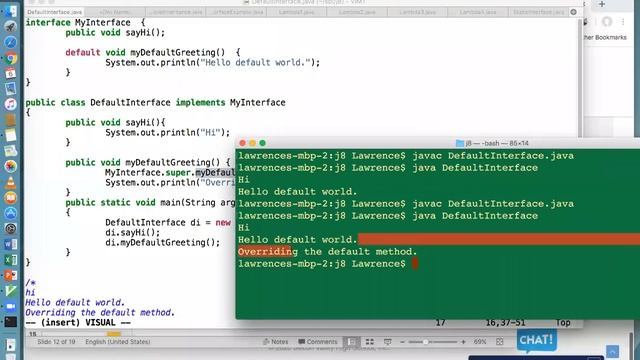Click blue scroll-to-top arrow button
Image resolution: width=640 pixels, height=360 pixels.
click(x=612, y=352)
